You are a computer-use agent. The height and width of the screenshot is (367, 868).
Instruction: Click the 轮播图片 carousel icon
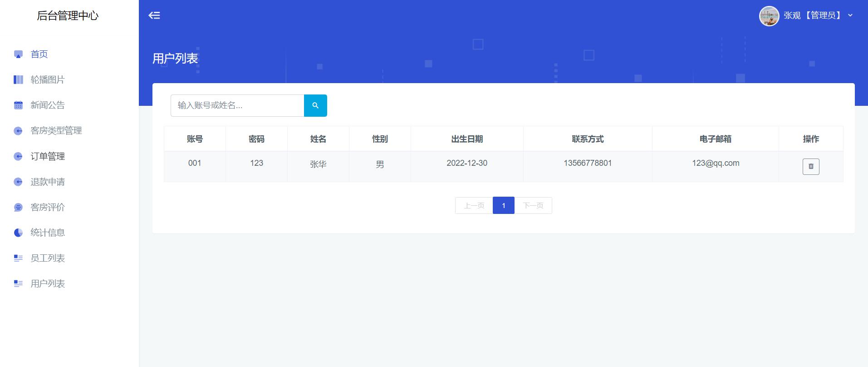(x=18, y=80)
